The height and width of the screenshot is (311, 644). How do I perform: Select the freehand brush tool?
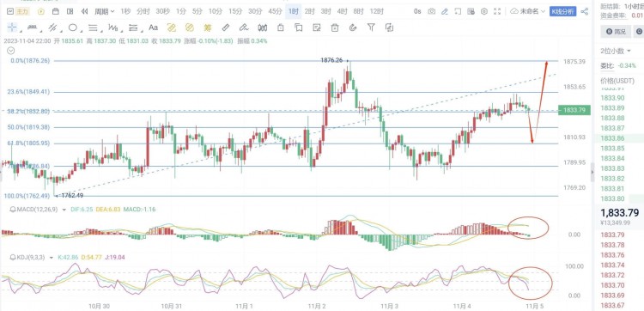(x=244, y=27)
